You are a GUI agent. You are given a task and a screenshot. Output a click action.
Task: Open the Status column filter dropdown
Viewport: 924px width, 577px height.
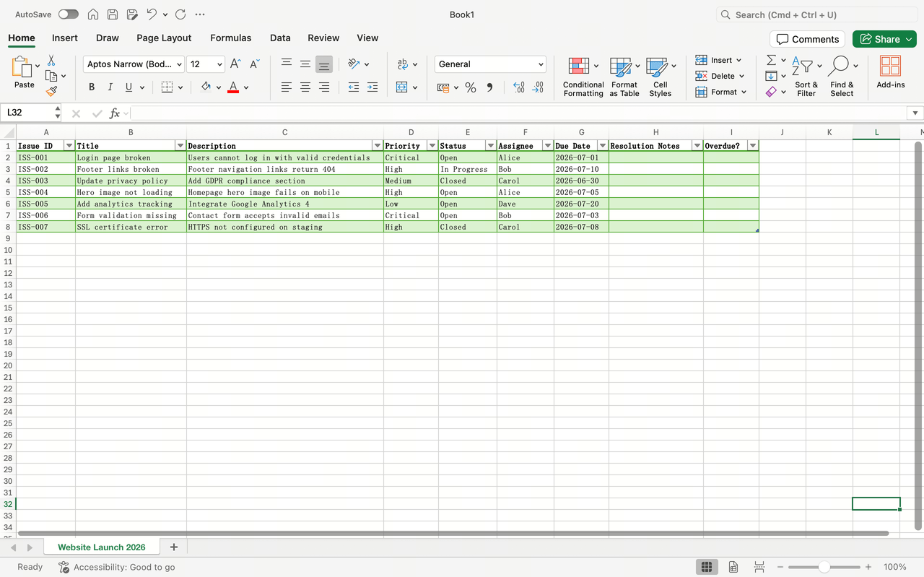click(490, 146)
